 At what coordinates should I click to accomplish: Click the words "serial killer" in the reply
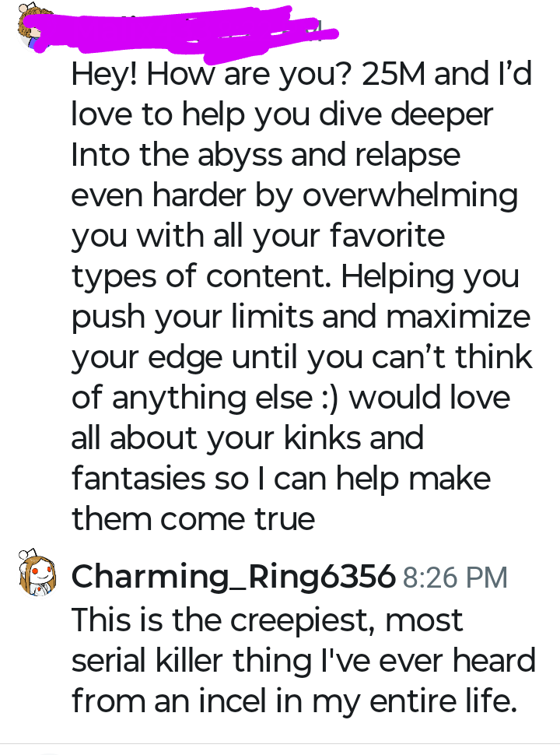147,660
